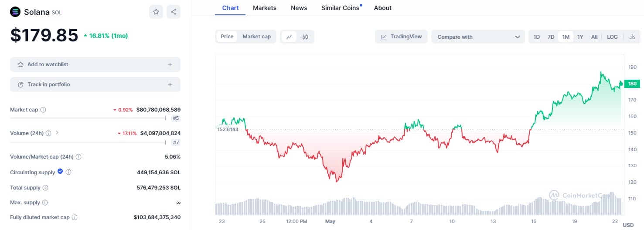Click the share icon next to Solana
Screen dimensions: 644x230
click(174, 12)
